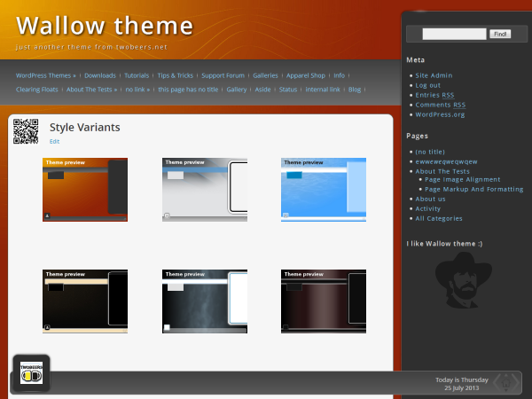
Task: Click the cowboy hat avatar image
Action: (461, 280)
